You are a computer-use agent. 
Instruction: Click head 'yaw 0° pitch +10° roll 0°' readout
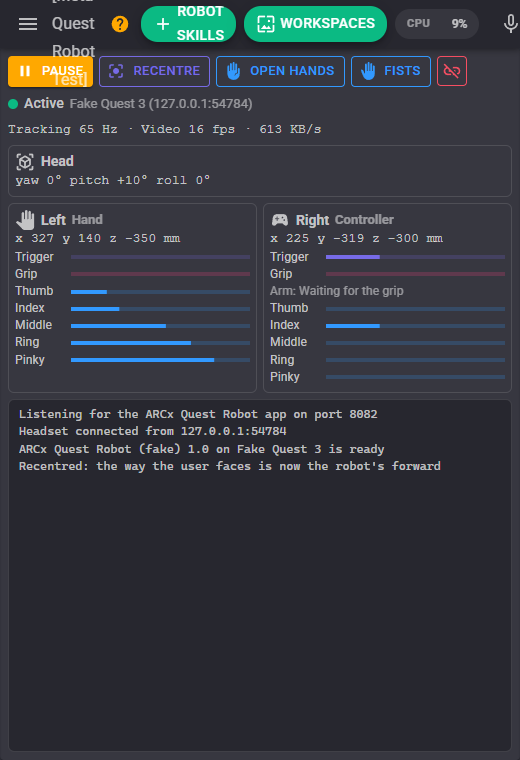(113, 180)
